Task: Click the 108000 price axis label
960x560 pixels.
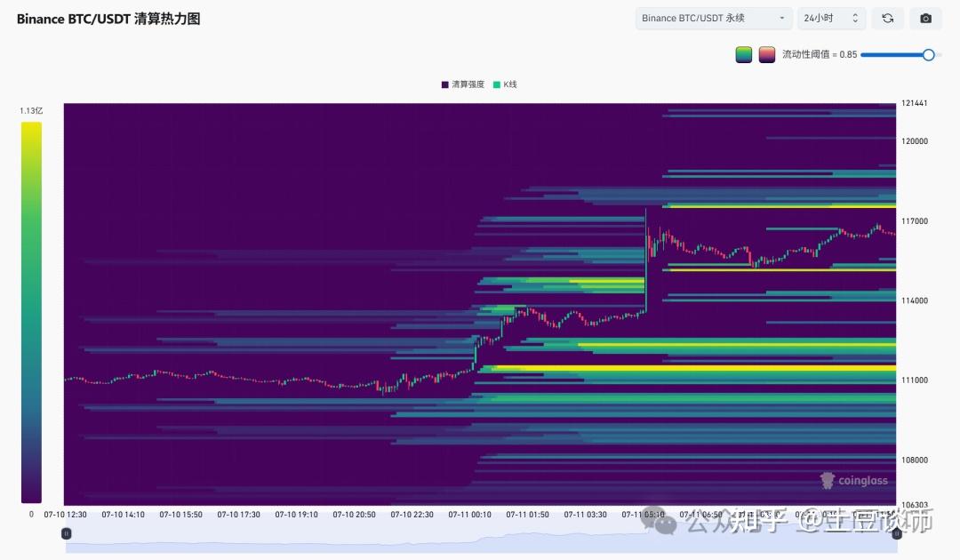Action: click(915, 460)
